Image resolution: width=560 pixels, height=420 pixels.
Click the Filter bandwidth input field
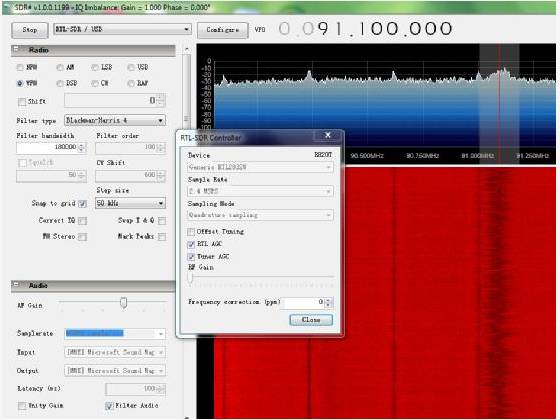click(47, 147)
